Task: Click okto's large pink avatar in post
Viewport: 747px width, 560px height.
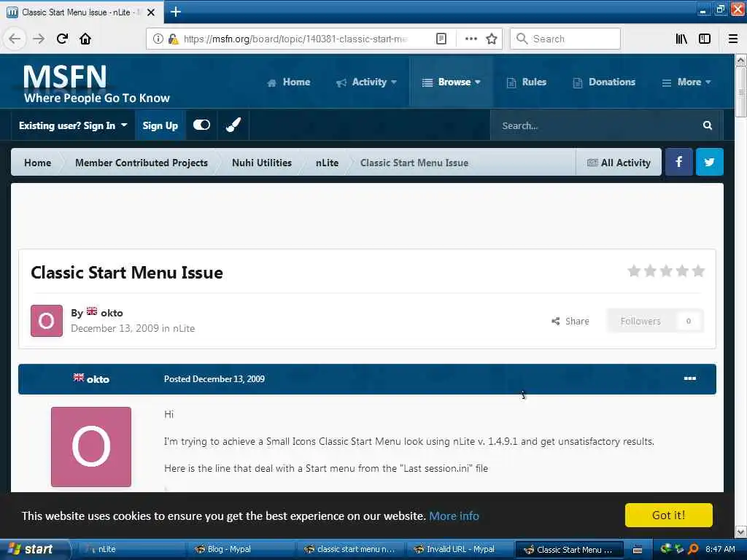Action: 91,447
